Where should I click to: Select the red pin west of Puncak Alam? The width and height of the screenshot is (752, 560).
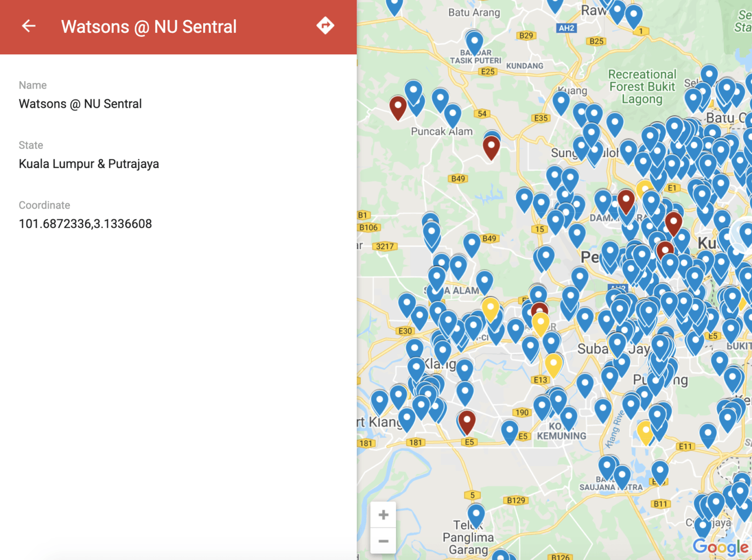coord(398,108)
